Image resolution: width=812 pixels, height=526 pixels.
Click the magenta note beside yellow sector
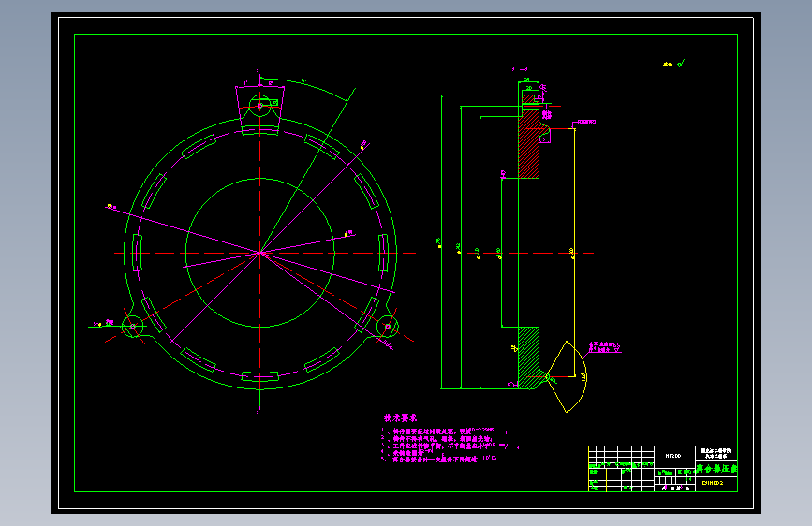point(604,347)
